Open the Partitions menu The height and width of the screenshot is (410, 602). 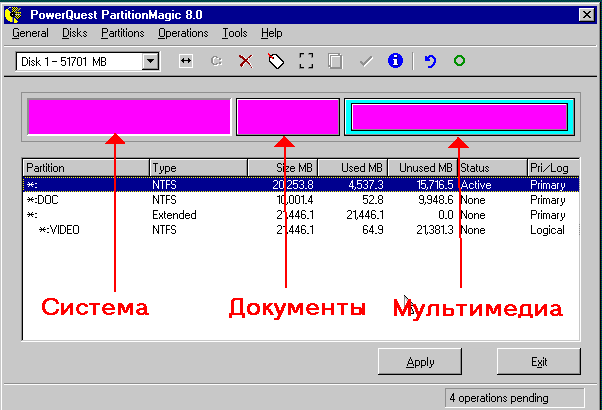122,33
